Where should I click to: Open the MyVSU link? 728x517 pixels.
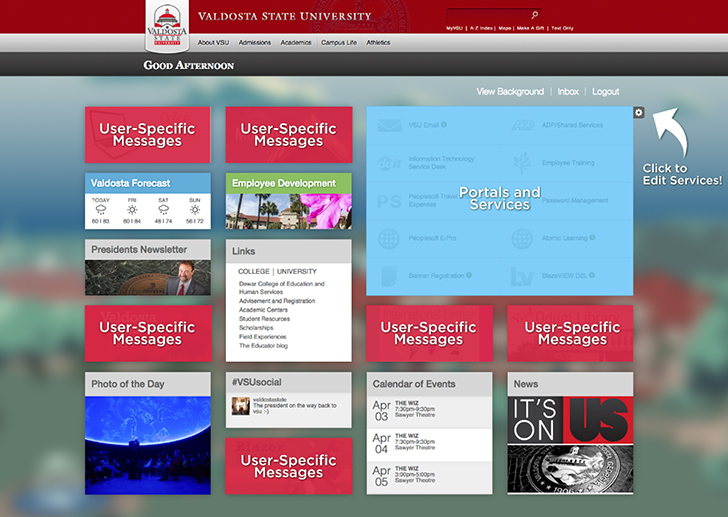(454, 28)
